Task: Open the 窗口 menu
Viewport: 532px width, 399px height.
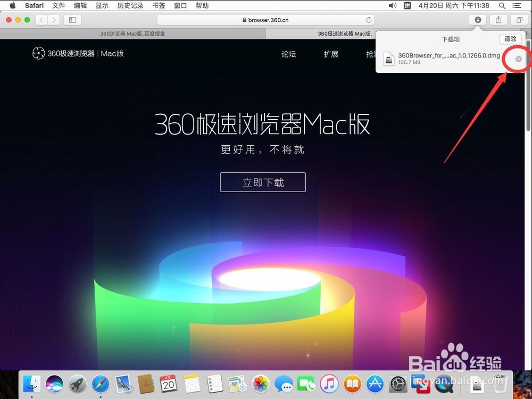Action: pyautogui.click(x=180, y=5)
